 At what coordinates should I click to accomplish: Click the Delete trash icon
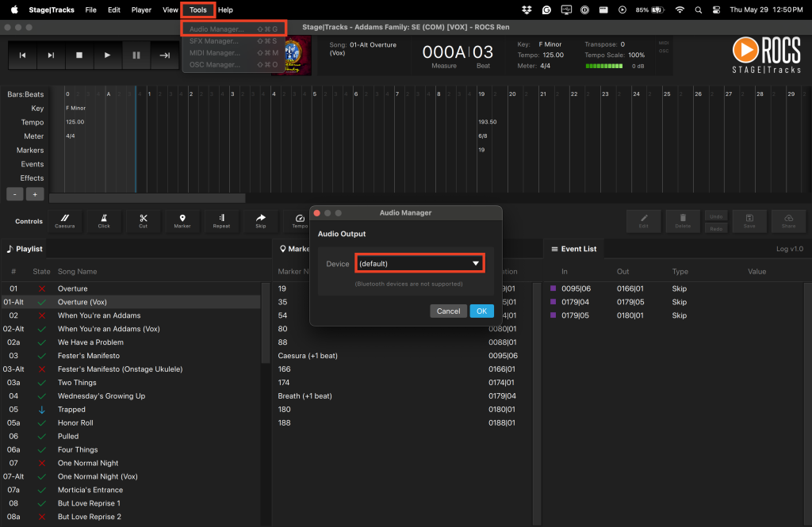point(683,221)
